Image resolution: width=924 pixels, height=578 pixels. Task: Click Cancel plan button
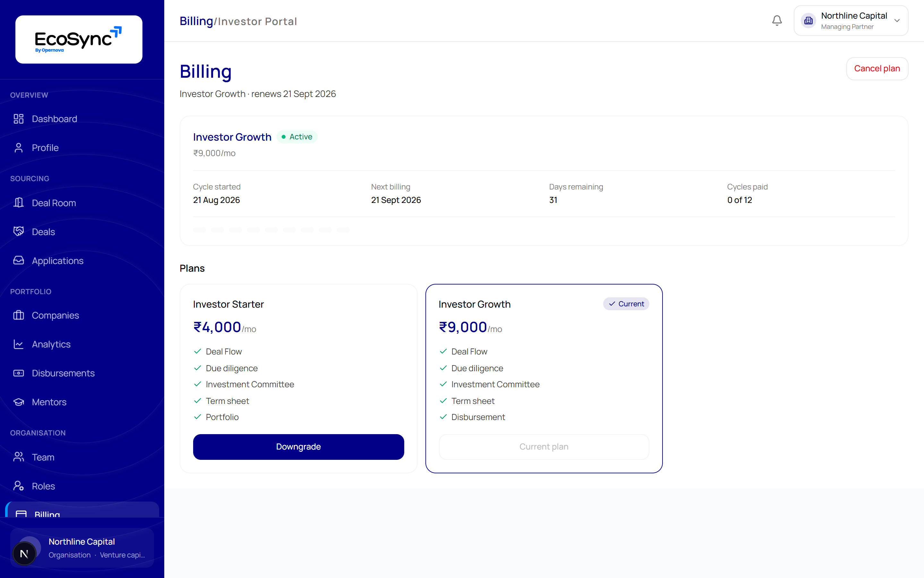pos(877,68)
